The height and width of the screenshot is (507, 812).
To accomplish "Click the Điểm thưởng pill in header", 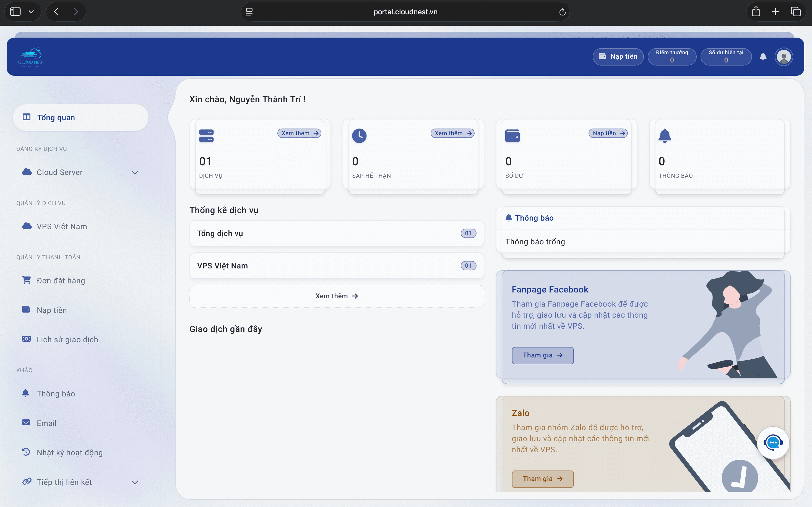I will click(x=672, y=56).
